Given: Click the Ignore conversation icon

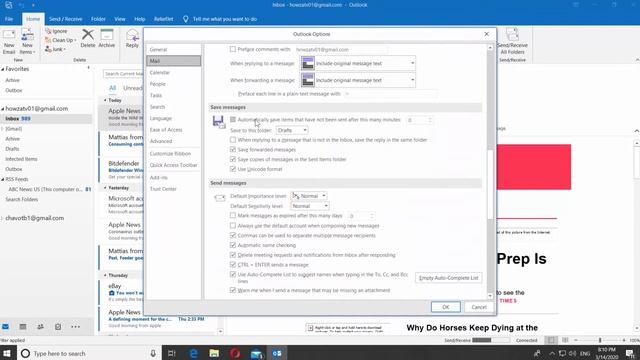Looking at the screenshot, I should (x=48, y=31).
